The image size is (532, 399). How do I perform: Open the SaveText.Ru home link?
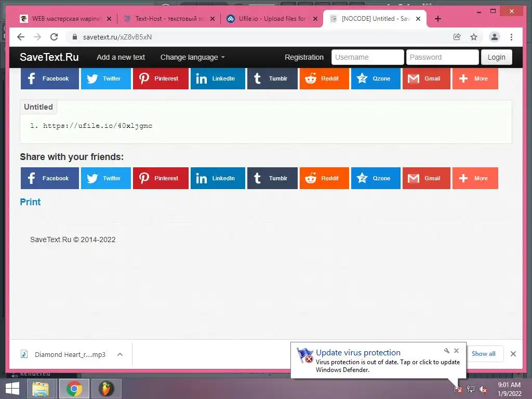click(49, 57)
